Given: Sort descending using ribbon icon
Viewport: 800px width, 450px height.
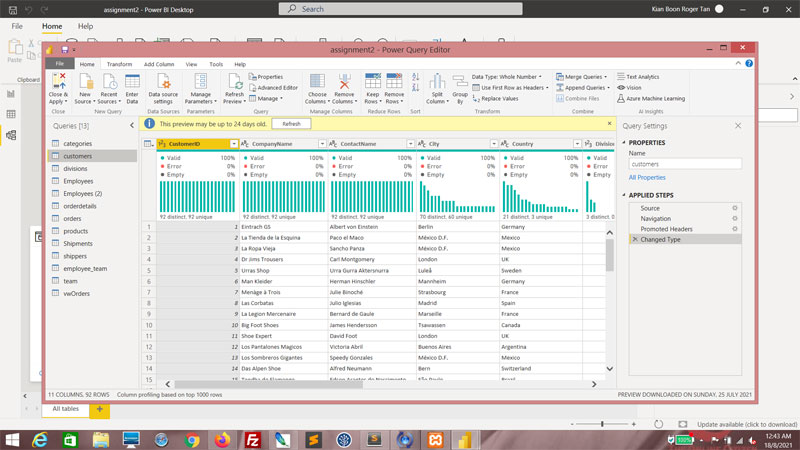Looking at the screenshot, I should pos(415,88).
